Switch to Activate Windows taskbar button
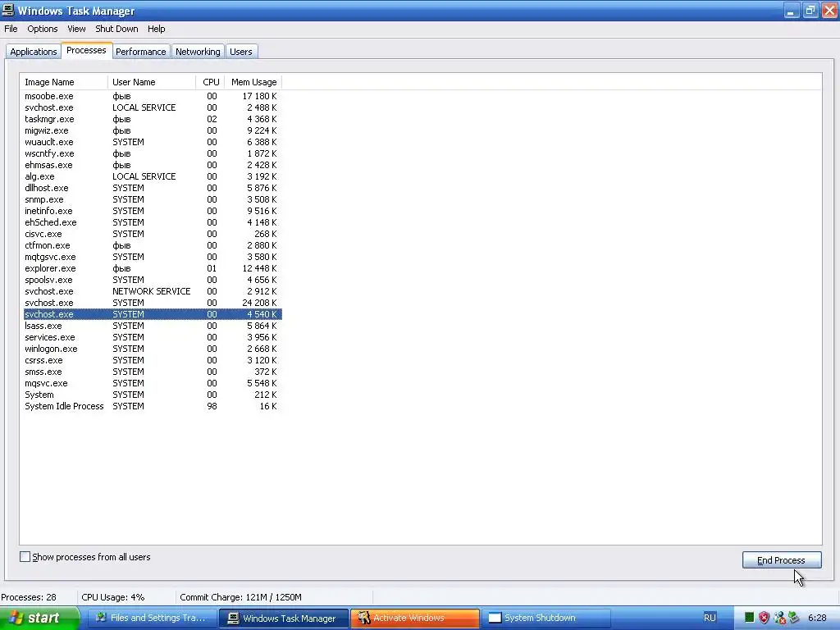This screenshot has width=840, height=630. pyautogui.click(x=415, y=618)
